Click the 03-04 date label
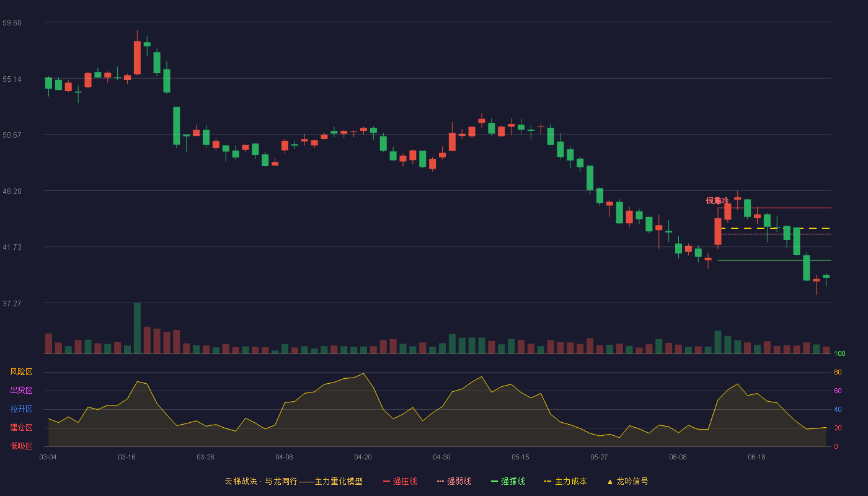This screenshot has height=496, width=868. click(48, 457)
